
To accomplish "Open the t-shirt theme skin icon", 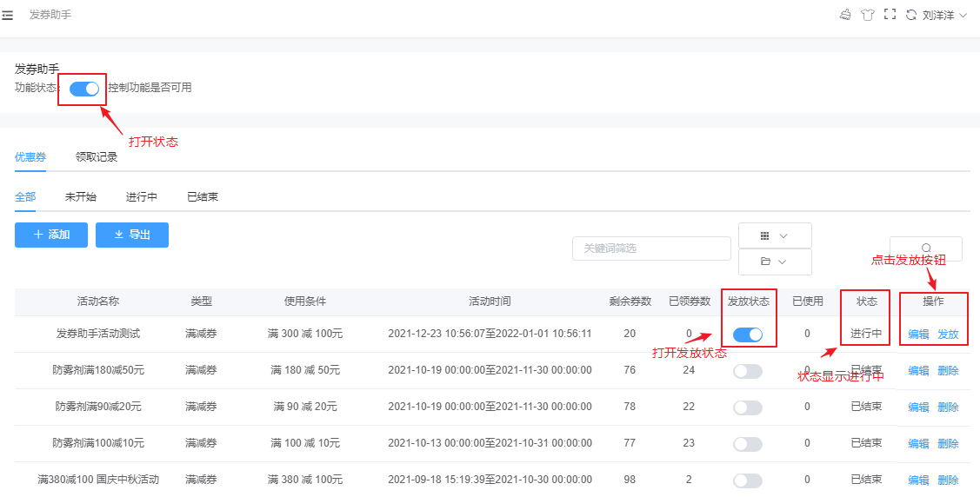I will click(867, 15).
